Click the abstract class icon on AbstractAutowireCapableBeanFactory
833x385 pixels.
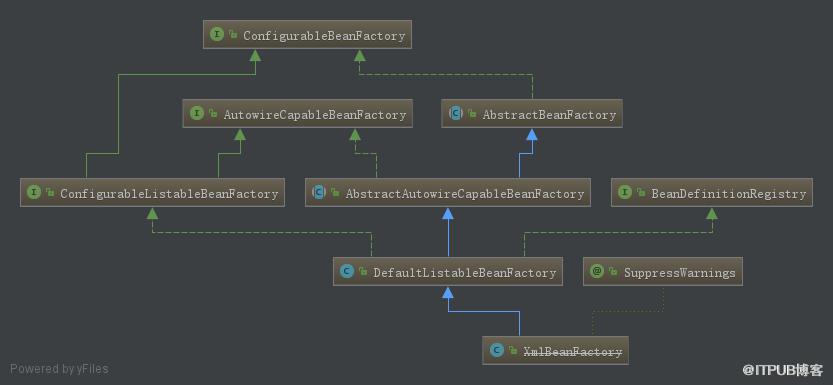click(x=319, y=193)
